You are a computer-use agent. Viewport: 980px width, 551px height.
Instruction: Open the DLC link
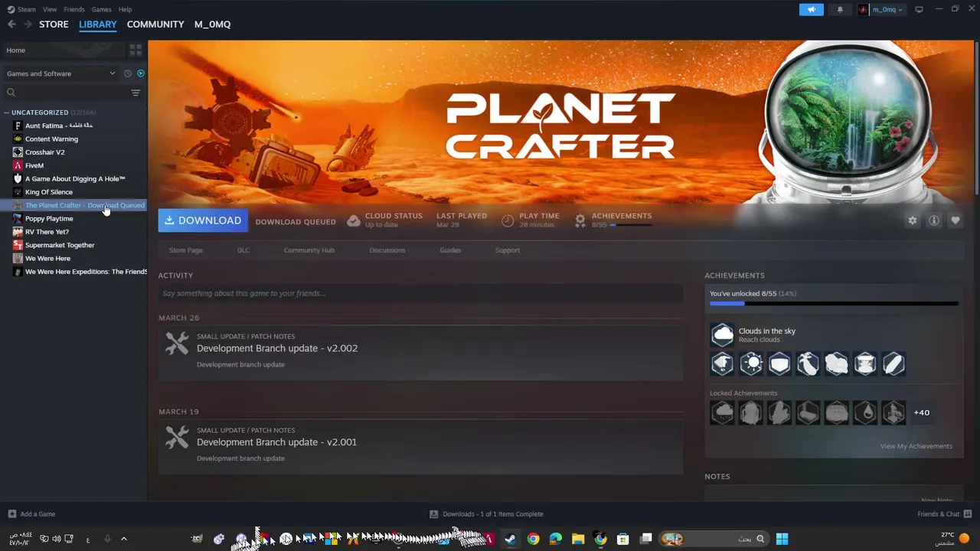[x=243, y=250]
